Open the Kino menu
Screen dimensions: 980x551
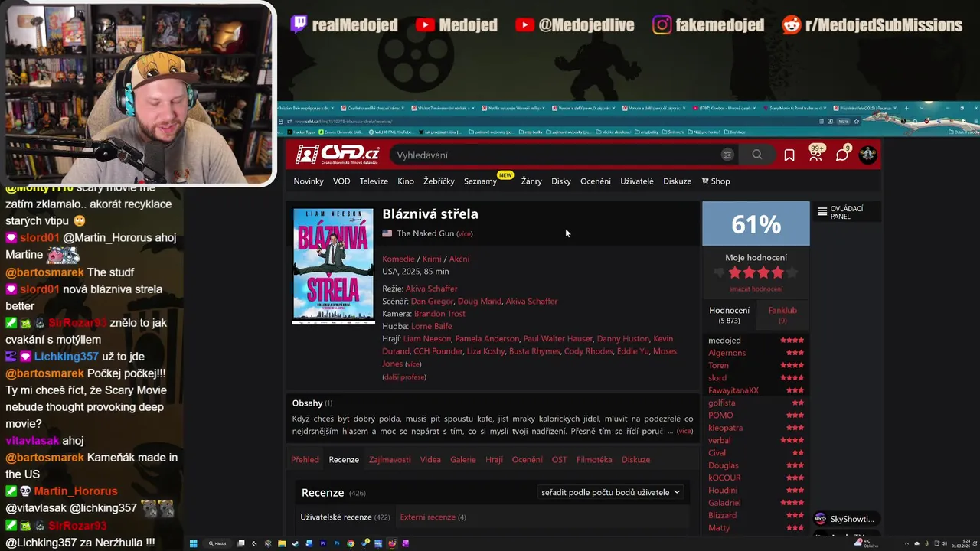406,181
